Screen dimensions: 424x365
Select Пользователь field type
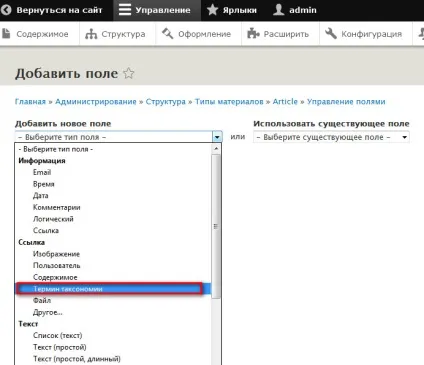click(x=57, y=266)
